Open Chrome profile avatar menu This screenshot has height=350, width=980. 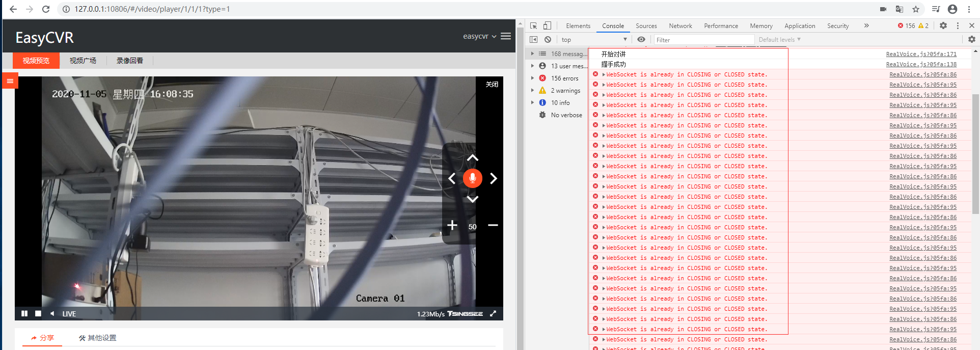952,9
